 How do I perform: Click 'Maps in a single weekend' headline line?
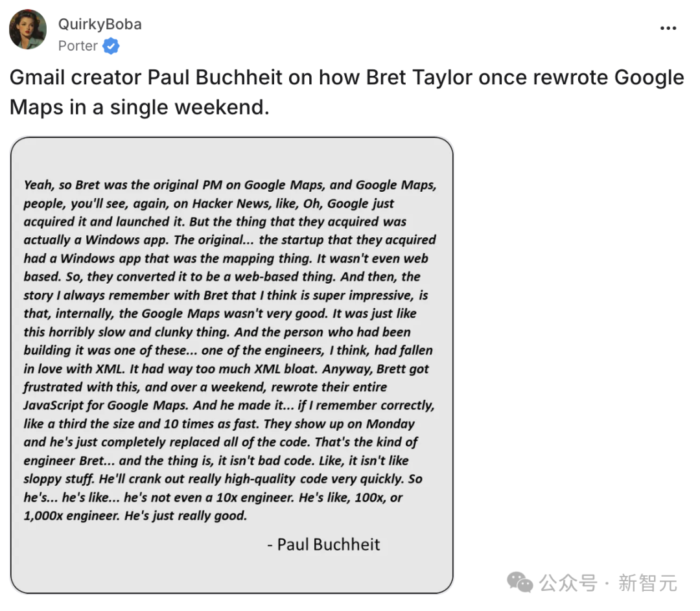click(139, 107)
